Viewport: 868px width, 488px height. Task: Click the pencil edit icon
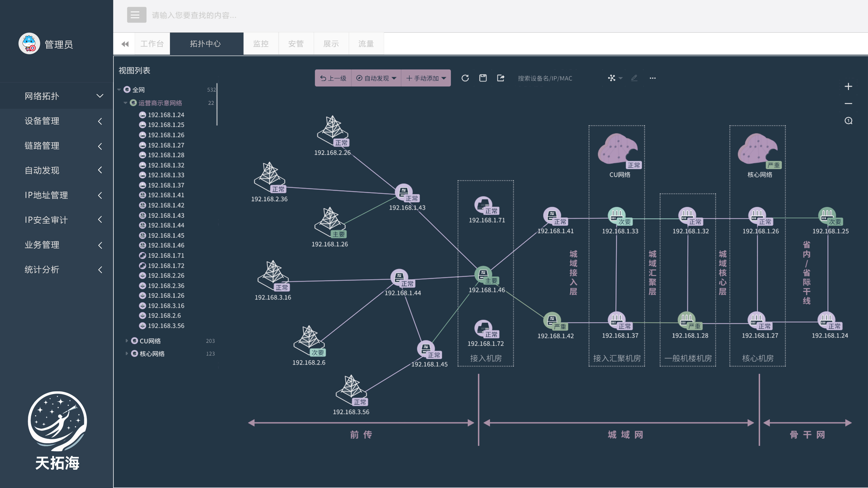point(634,78)
